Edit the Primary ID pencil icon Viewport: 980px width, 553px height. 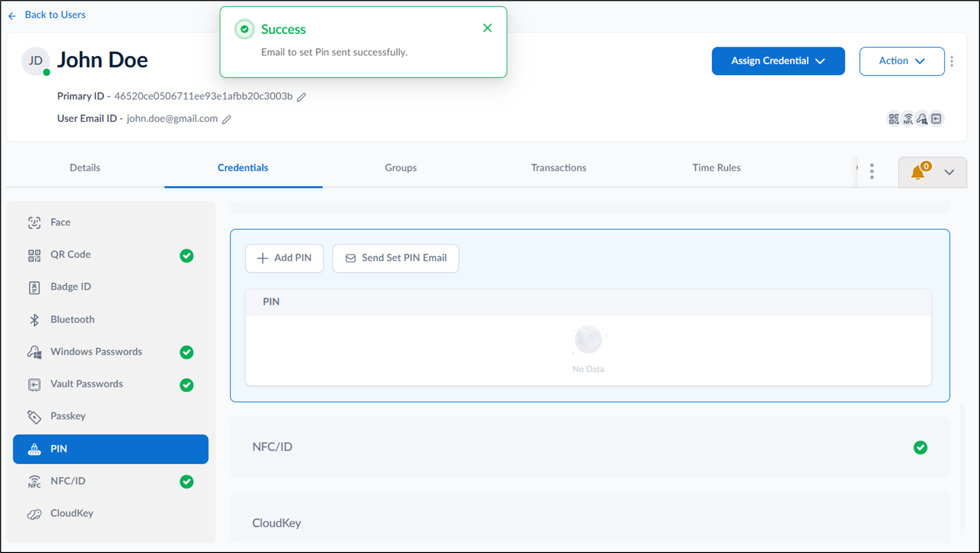pyautogui.click(x=302, y=97)
